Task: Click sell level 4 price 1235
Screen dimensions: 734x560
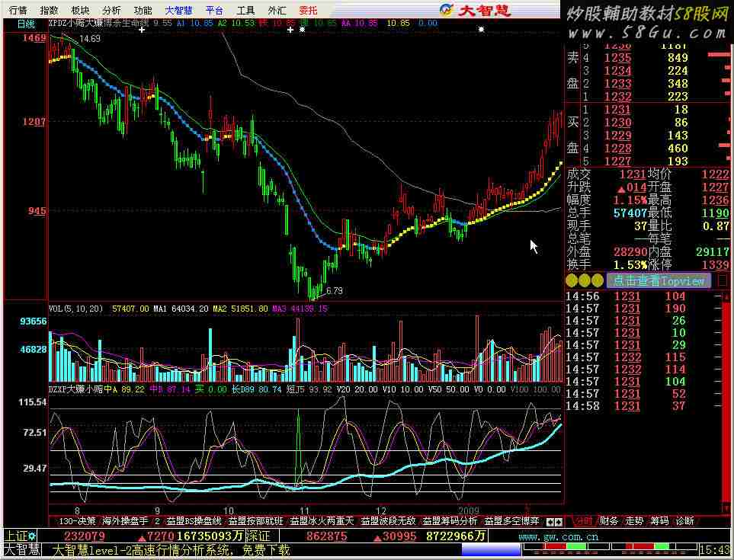Action: 618,58
